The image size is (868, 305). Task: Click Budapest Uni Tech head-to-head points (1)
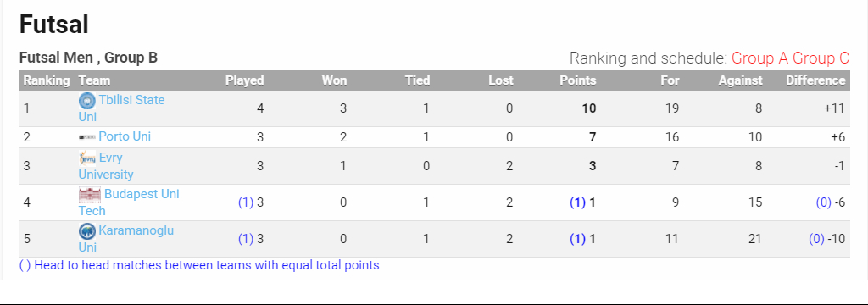click(x=577, y=202)
